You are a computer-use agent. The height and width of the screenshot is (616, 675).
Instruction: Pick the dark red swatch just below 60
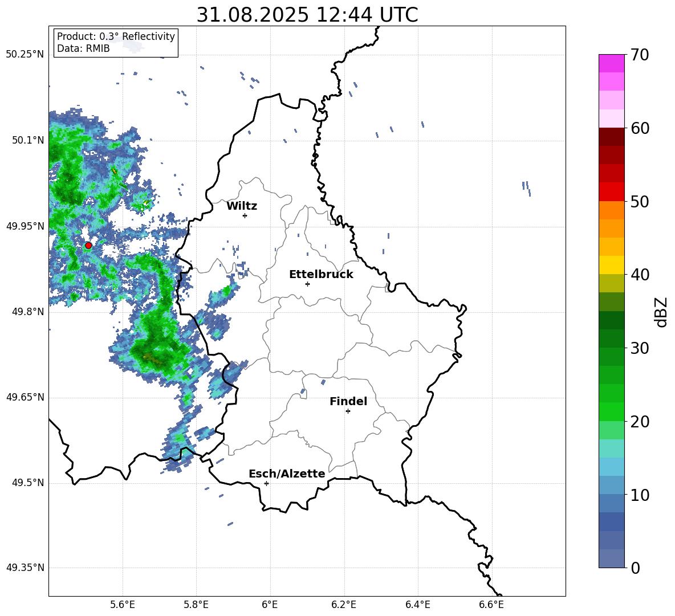[611, 137]
